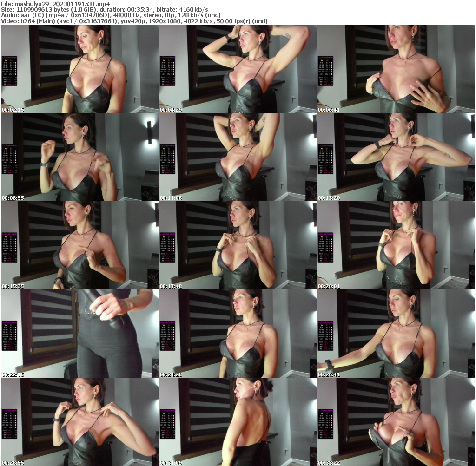Click the overlay menu panel in first frame
The height and width of the screenshot is (466, 476).
click(x=9, y=71)
